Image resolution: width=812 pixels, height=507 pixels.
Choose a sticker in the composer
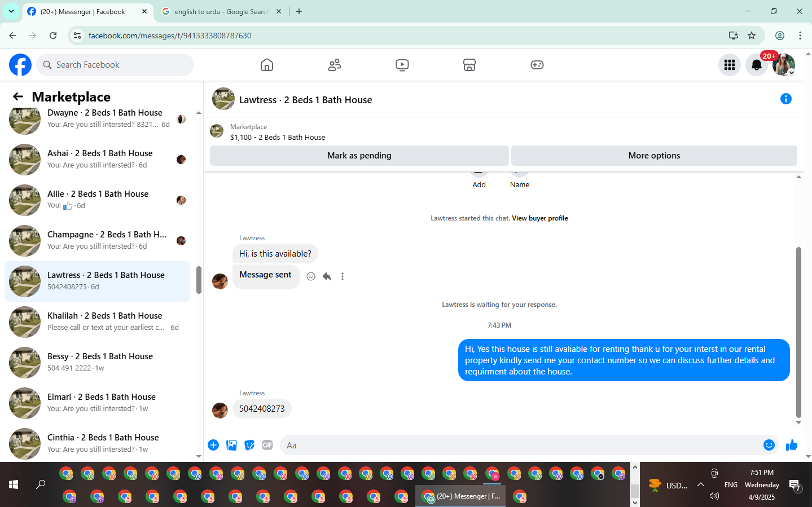[249, 445]
